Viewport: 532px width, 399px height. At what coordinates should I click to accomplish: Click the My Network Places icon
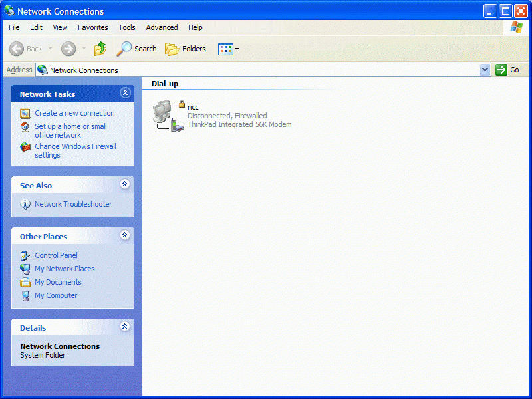pyautogui.click(x=25, y=269)
